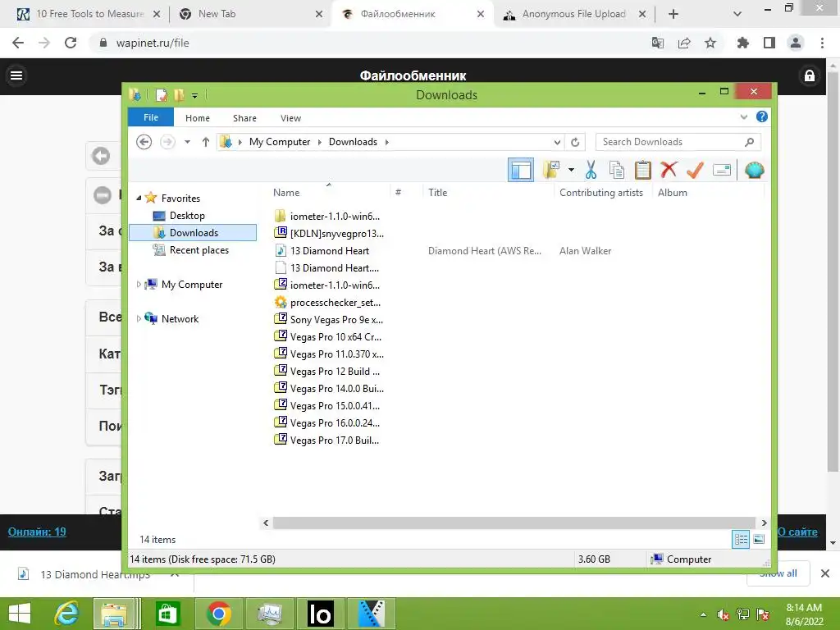This screenshot has width=840, height=630.
Task: Click the Windows Start button
Action: click(20, 614)
